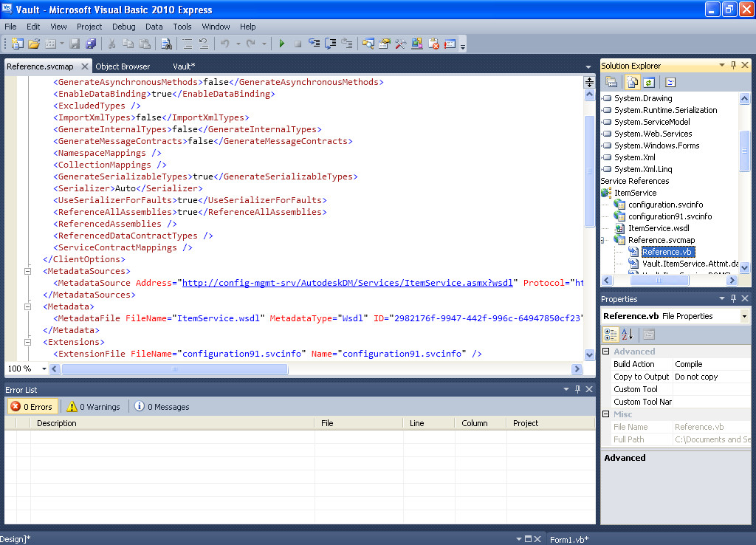This screenshot has width=756, height=545.
Task: Switch to the Object Browser tab
Action: (123, 66)
